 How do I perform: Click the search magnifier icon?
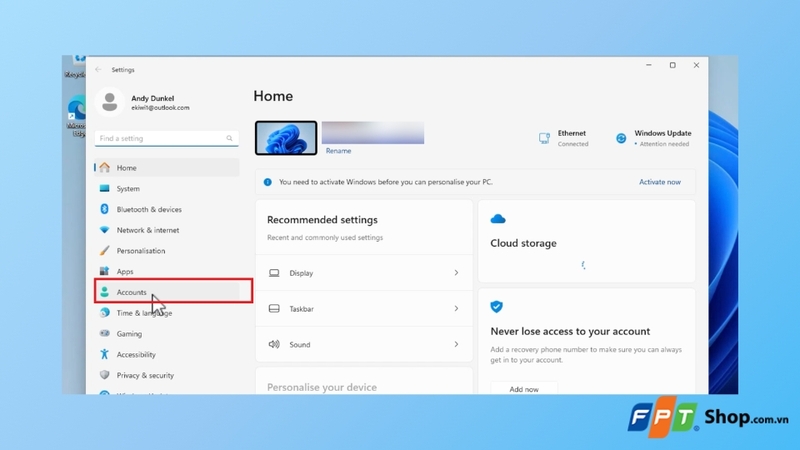point(230,138)
